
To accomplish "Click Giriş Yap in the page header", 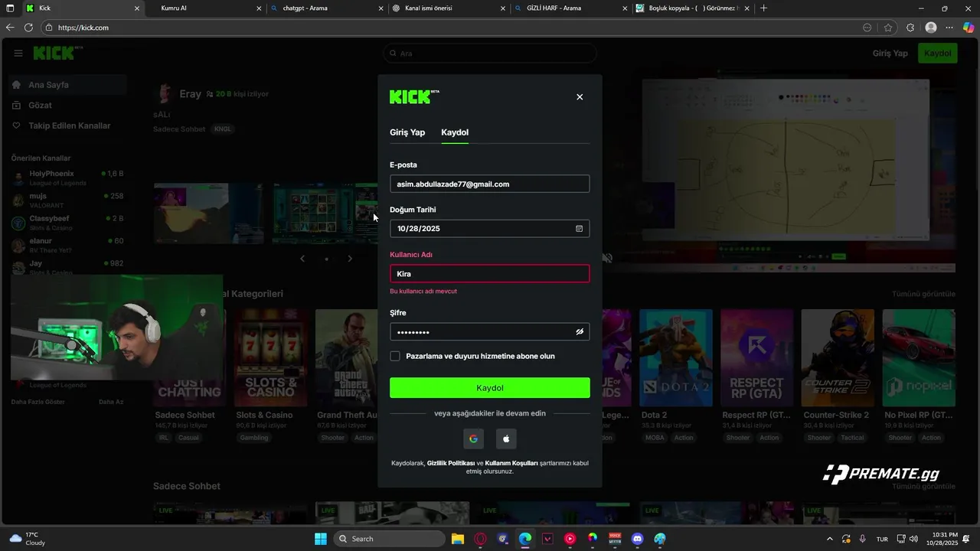I will [x=890, y=54].
